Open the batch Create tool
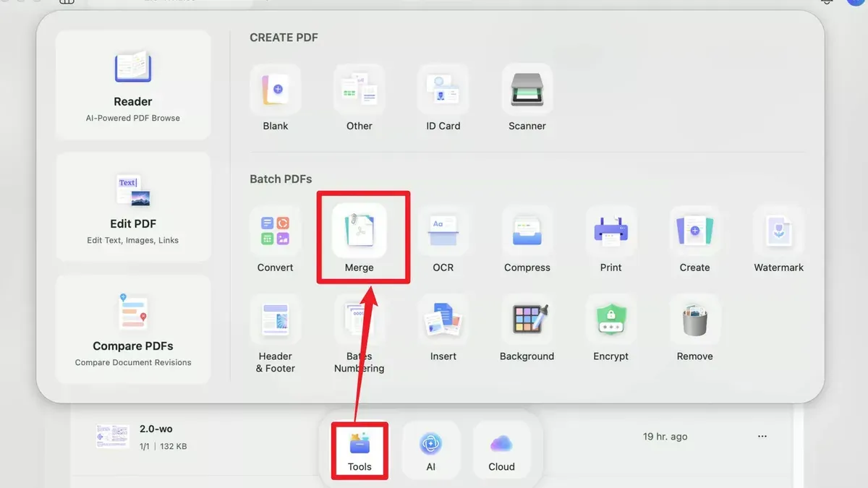 click(695, 240)
